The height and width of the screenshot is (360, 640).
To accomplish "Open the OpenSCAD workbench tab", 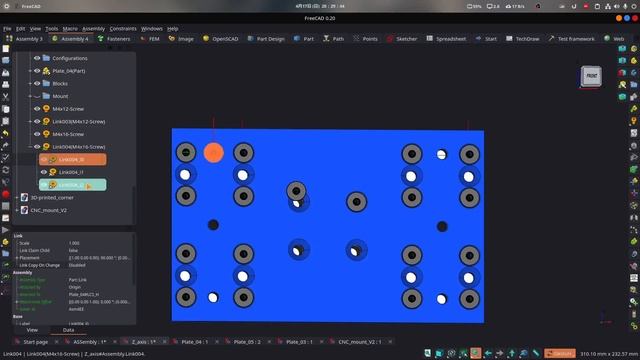I will pos(220,39).
